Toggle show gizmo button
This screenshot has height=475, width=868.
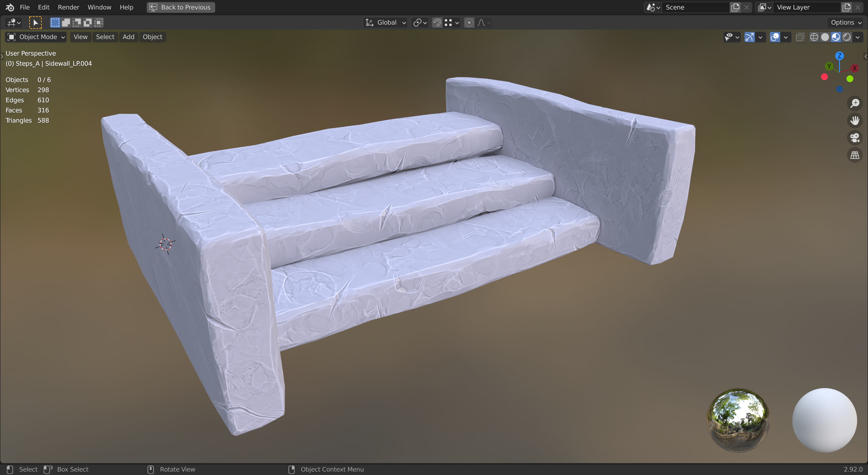coord(749,37)
